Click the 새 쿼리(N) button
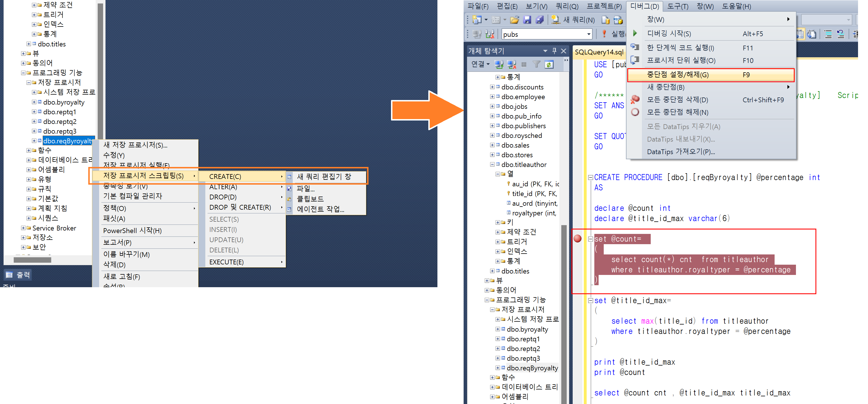The image size is (868, 404). click(x=573, y=20)
